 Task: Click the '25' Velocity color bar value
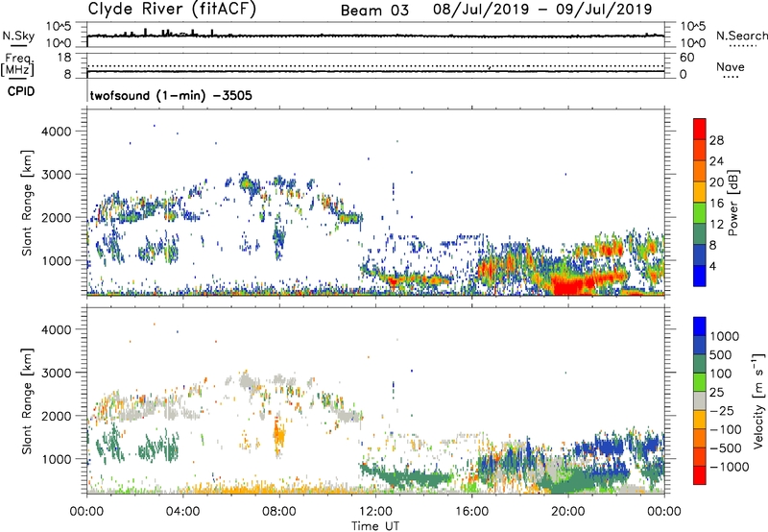(717, 392)
